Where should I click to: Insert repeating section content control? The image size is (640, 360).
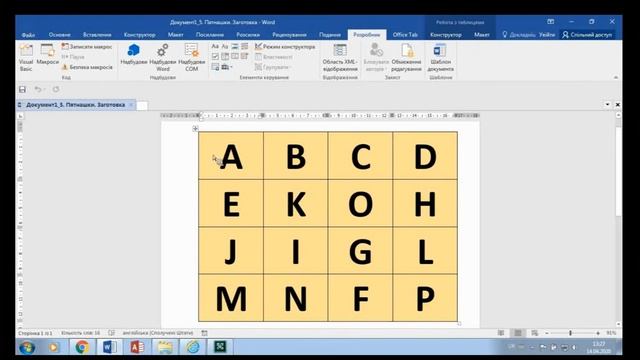point(215,67)
